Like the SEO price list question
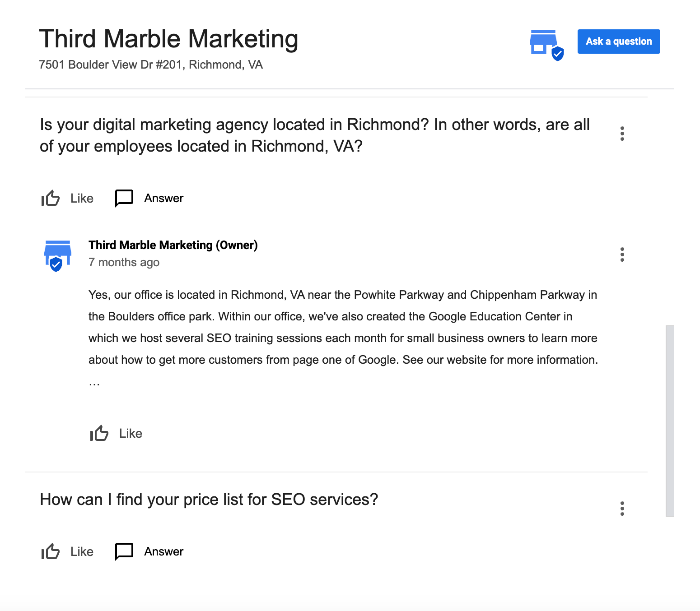Screen dimensions: 700x611 click(x=67, y=551)
